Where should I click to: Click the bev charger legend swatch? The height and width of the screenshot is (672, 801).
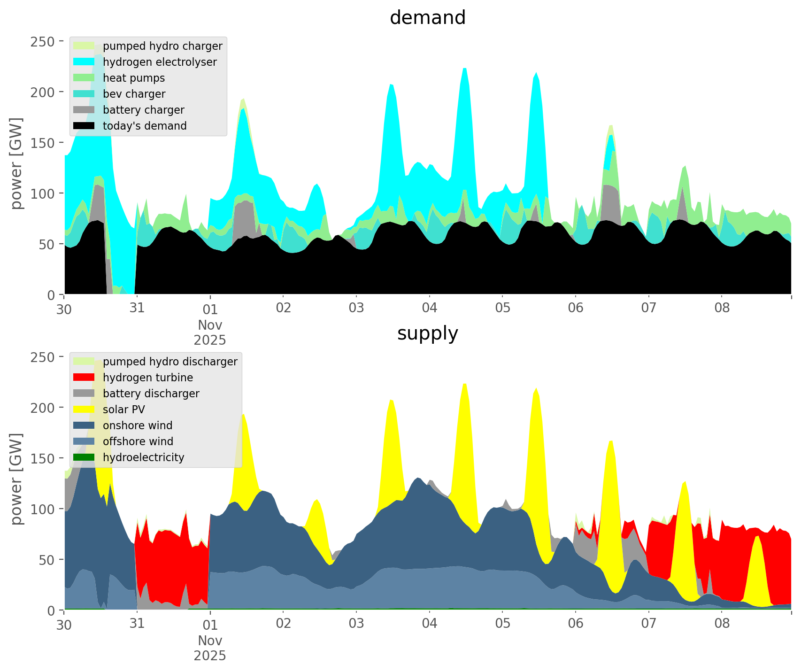point(84,94)
